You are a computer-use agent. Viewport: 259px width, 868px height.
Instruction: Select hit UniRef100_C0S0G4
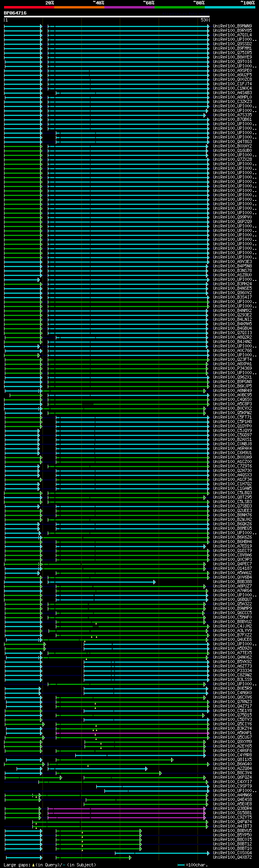232,853
